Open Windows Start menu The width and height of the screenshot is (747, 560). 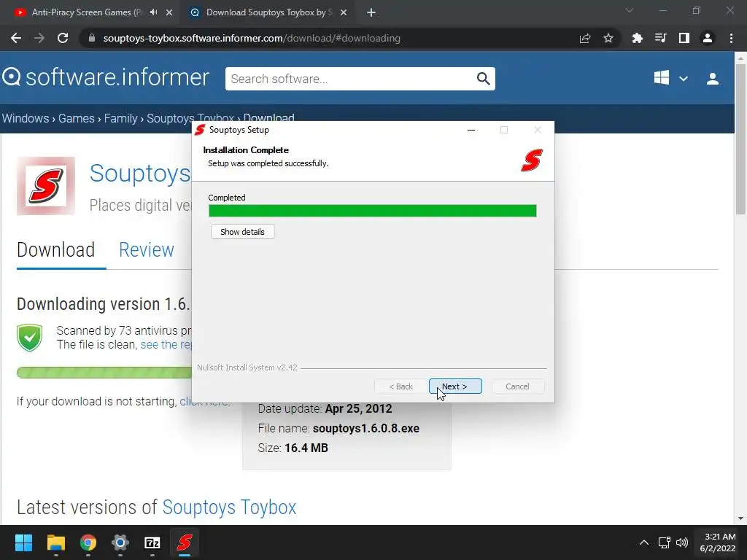(23, 542)
